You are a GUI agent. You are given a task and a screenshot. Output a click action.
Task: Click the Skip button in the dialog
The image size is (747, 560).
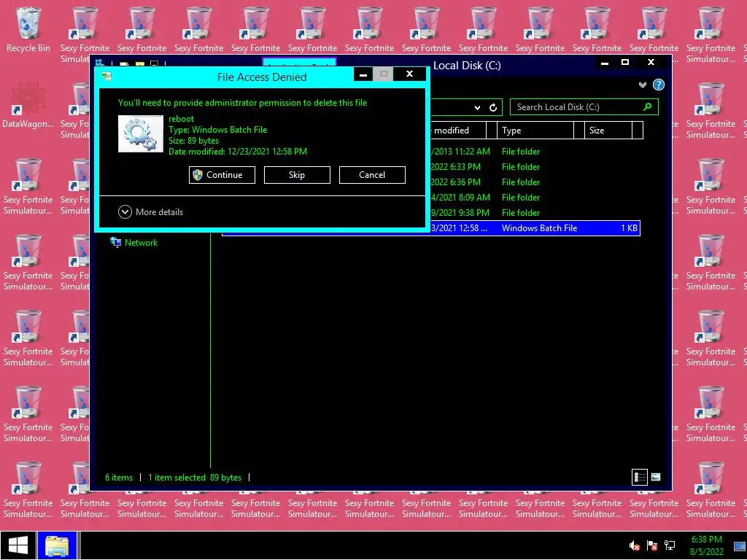297,175
